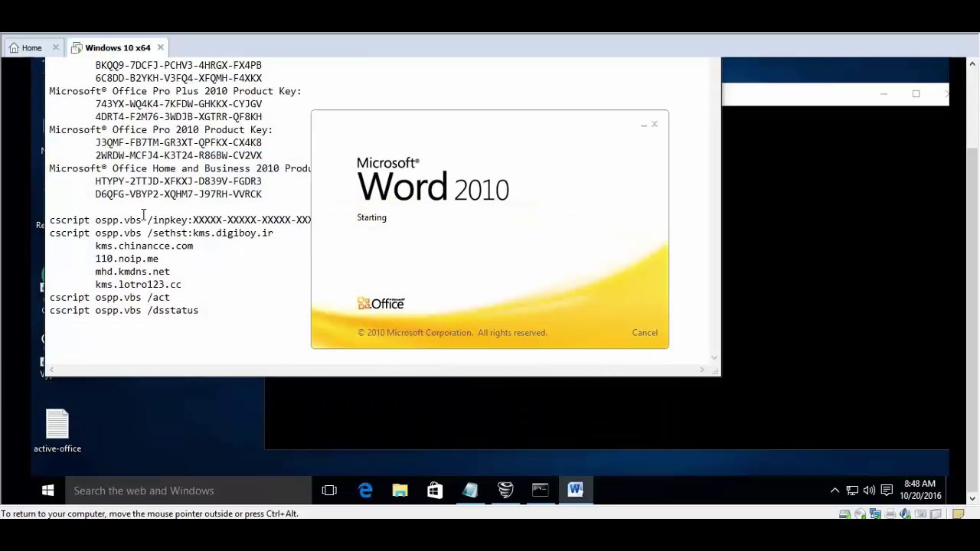980x551 pixels.
Task: Click the VMware printer status icon
Action: point(890,514)
